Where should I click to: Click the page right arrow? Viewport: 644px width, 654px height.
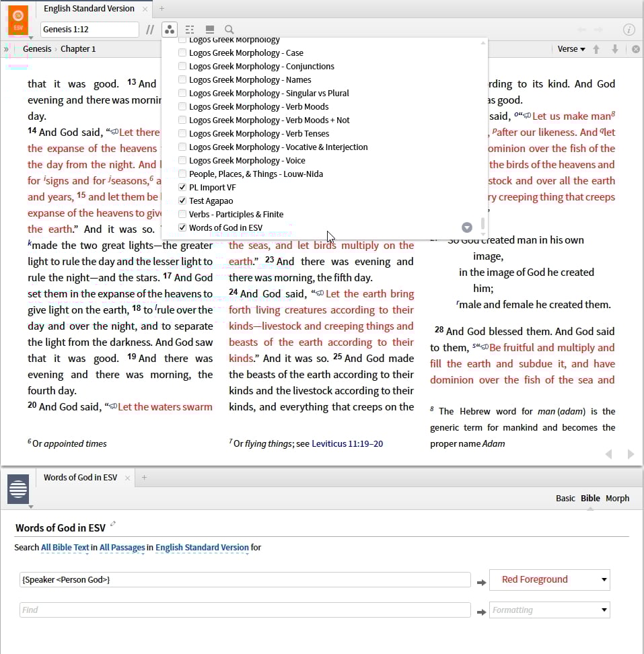tap(631, 453)
